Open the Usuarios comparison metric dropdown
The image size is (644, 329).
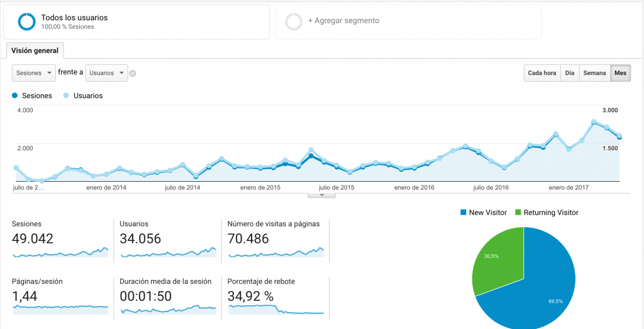(106, 73)
